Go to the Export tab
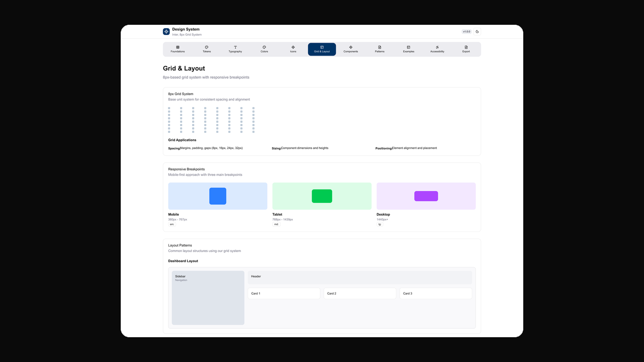644x362 pixels. pyautogui.click(x=466, y=49)
